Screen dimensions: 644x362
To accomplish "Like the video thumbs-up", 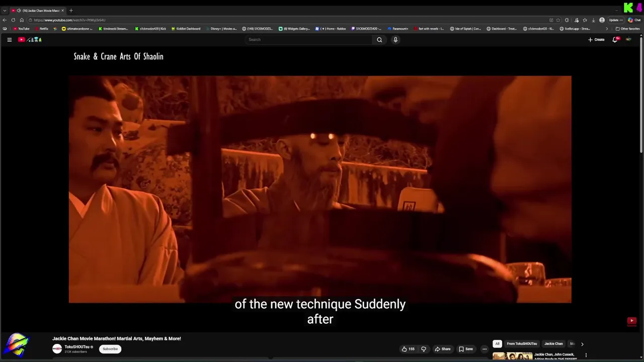I will 408,349.
